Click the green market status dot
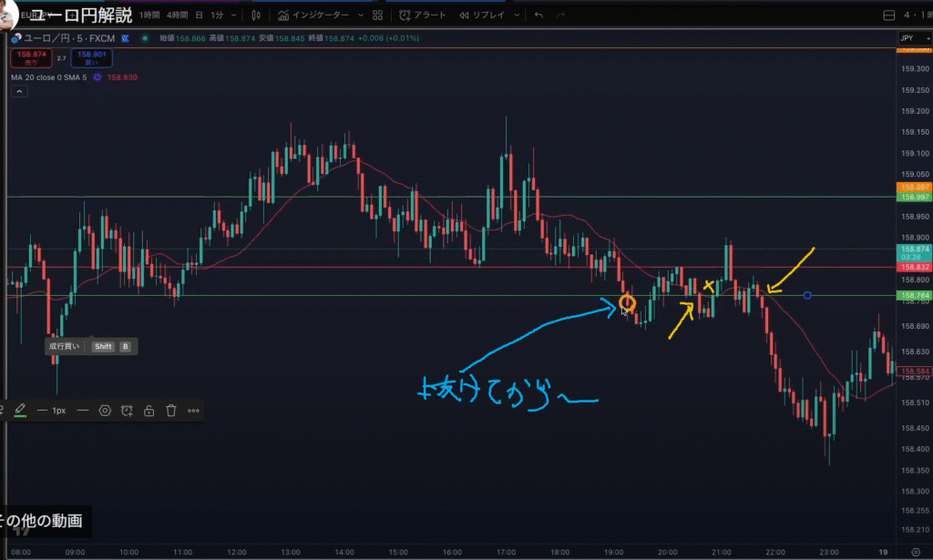The height and width of the screenshot is (560, 933). coord(145,38)
